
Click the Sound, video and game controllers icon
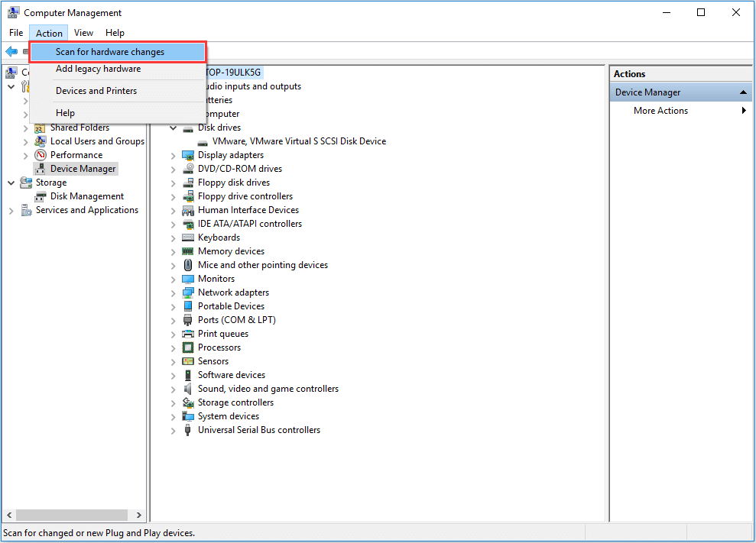188,388
